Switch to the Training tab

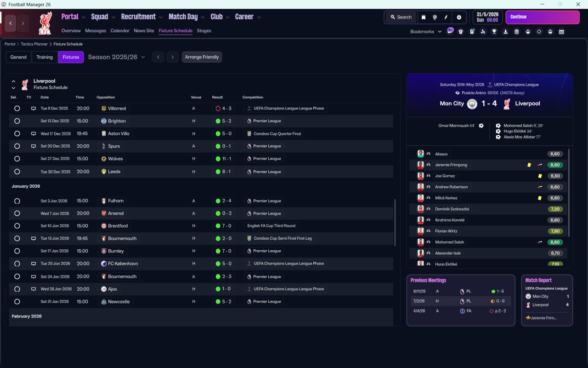click(45, 57)
